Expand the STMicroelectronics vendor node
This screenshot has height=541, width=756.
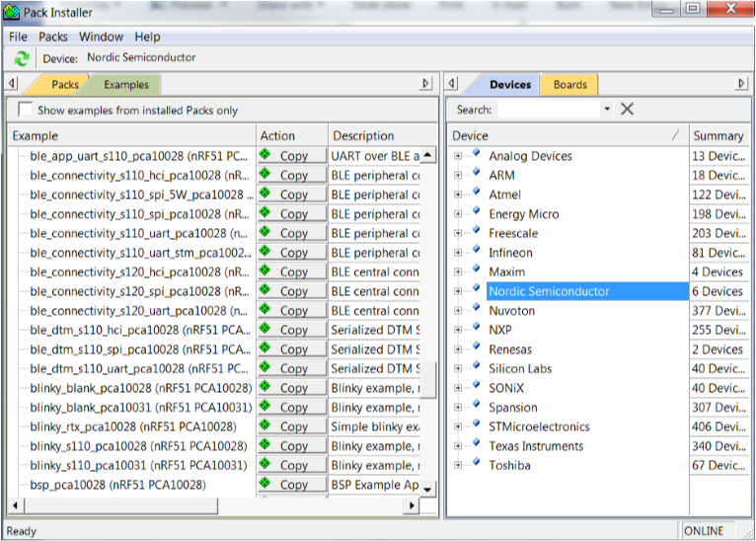[x=458, y=426]
